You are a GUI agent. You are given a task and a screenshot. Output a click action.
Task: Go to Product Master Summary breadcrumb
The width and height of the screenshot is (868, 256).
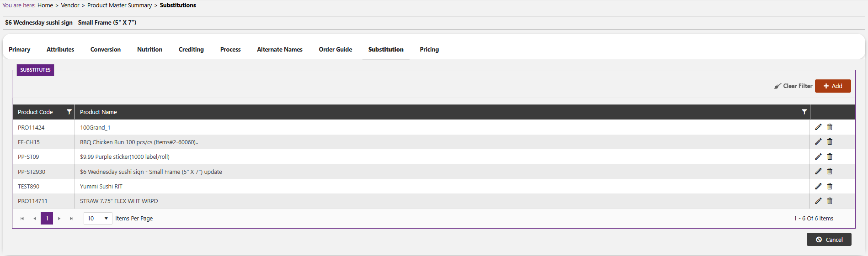[x=120, y=5]
